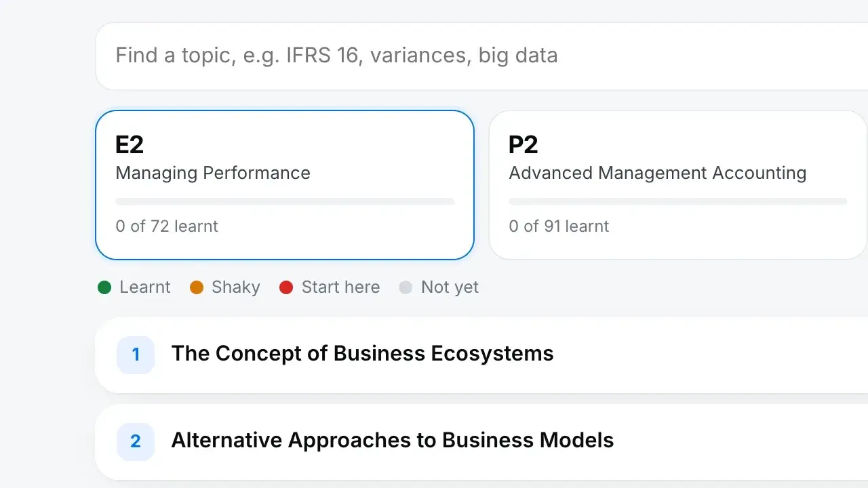868x488 pixels.
Task: Click the "Shaky" legend label
Action: click(236, 287)
